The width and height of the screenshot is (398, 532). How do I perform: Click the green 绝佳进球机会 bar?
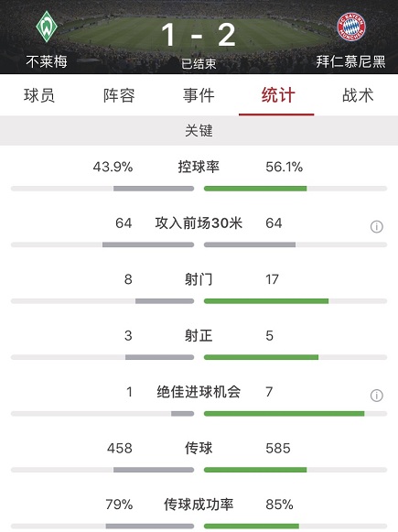pos(285,414)
